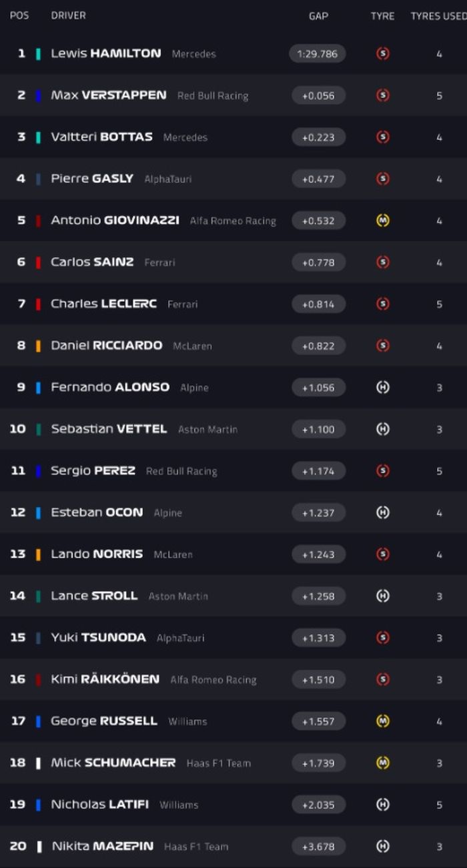Select the medium tyre icon next to Russell
This screenshot has width=467, height=868.
382,721
